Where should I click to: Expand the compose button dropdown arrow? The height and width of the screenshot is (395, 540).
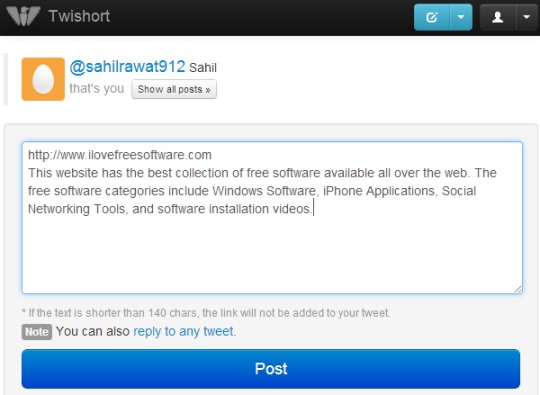[461, 17]
